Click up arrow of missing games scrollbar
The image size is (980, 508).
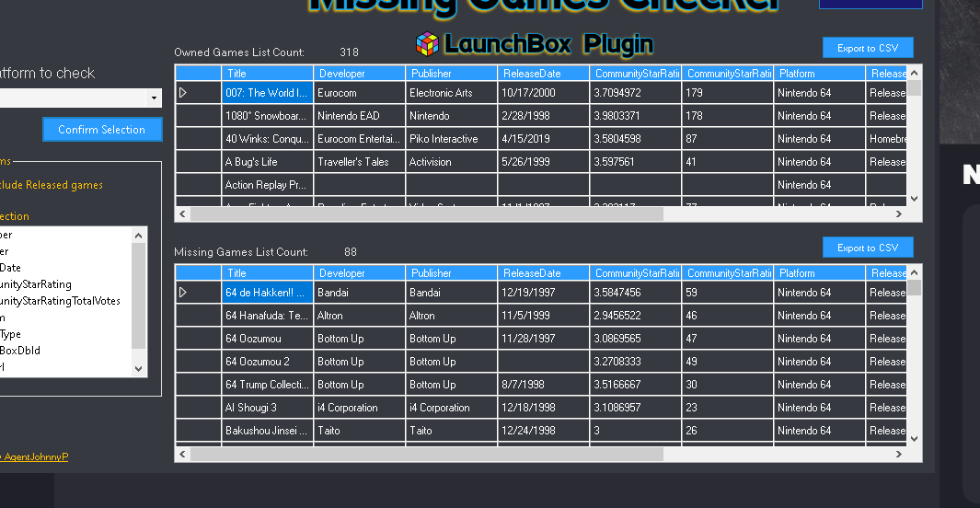915,273
